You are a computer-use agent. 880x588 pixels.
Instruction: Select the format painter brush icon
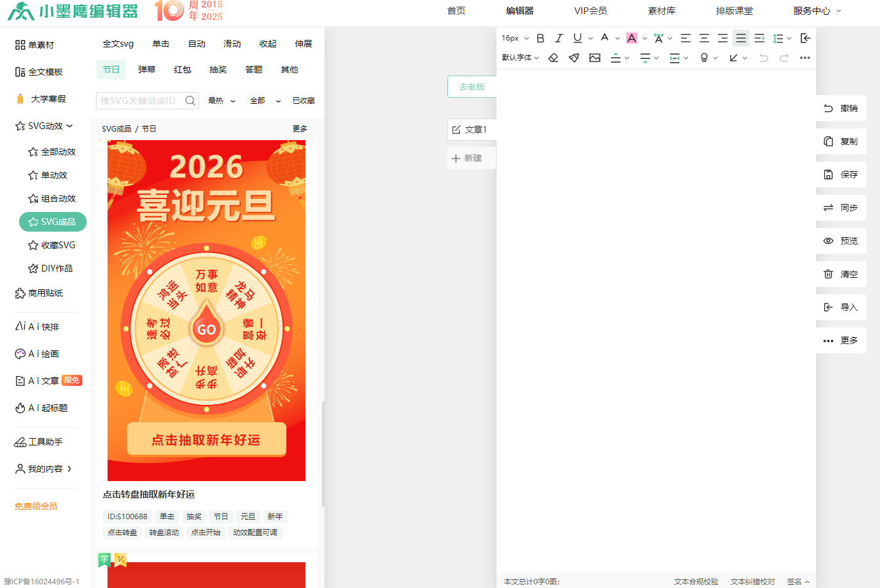pos(574,58)
